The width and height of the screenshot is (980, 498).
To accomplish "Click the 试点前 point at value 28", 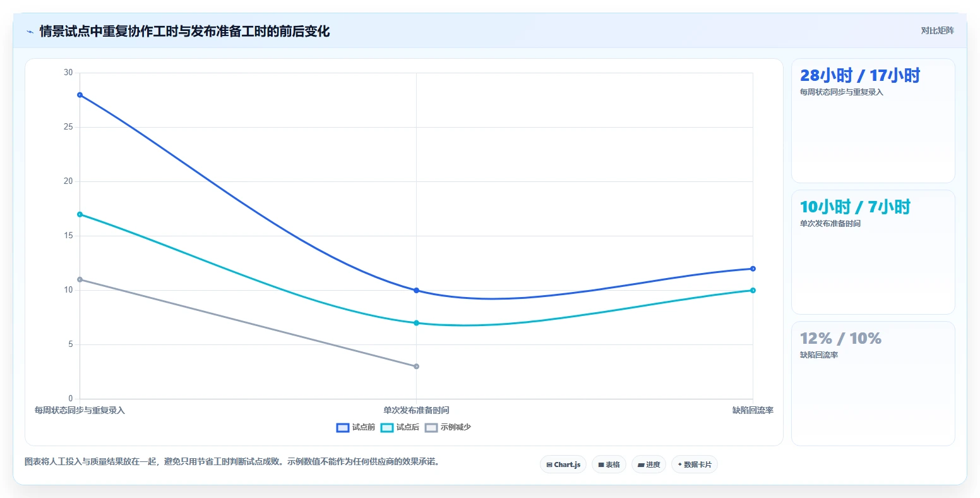I will (80, 95).
